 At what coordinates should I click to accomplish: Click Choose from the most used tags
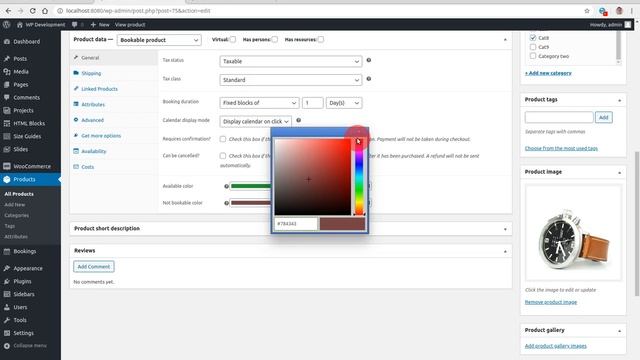click(561, 148)
